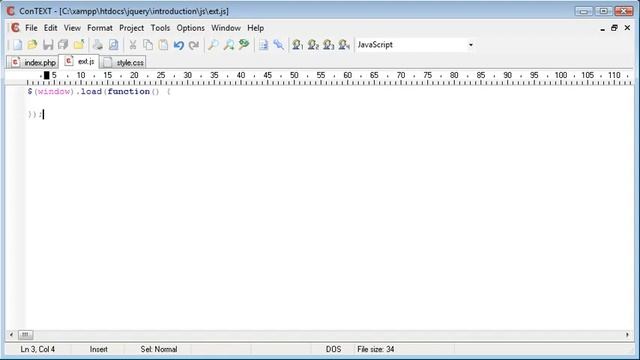The image size is (640, 360).
Task: Switch to the index.php tab
Action: [33, 62]
